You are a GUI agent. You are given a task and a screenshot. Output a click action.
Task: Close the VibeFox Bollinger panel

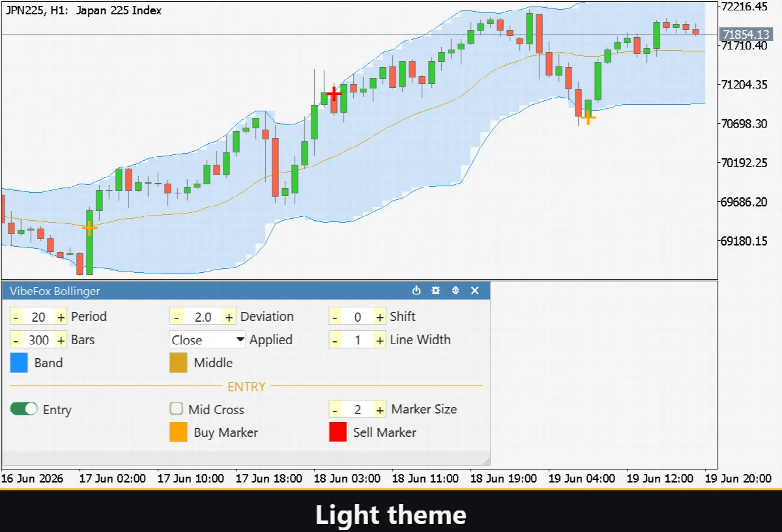pyautogui.click(x=475, y=290)
